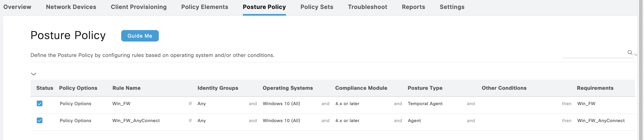644x140 pixels.
Task: Switch to the Policy Sets tab
Action: (316, 7)
